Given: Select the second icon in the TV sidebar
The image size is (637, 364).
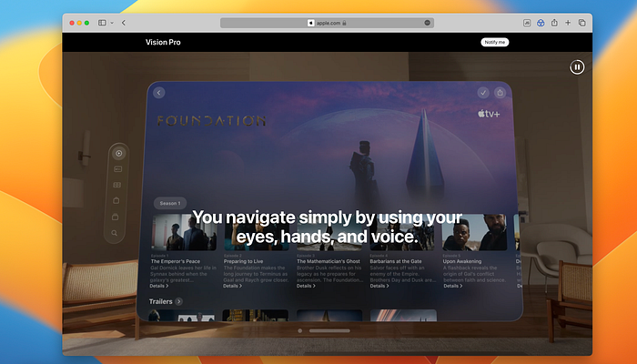Looking at the screenshot, I should (117, 169).
